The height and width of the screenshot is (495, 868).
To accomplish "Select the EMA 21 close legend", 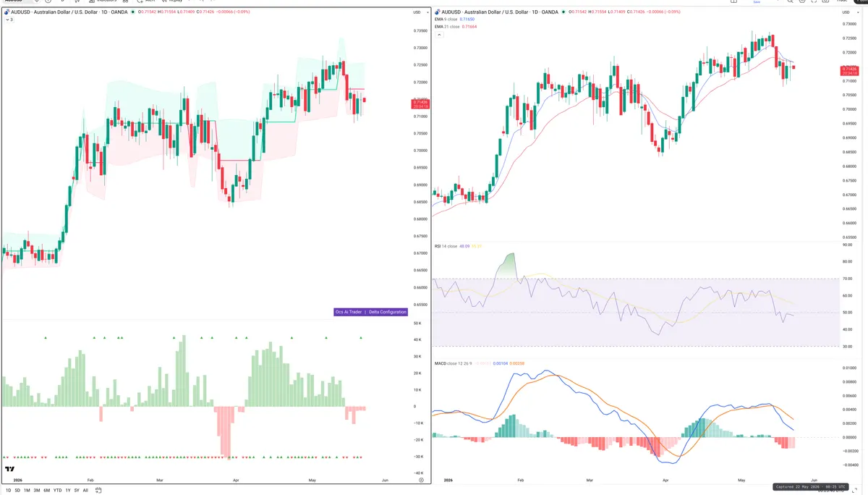I will pos(447,27).
